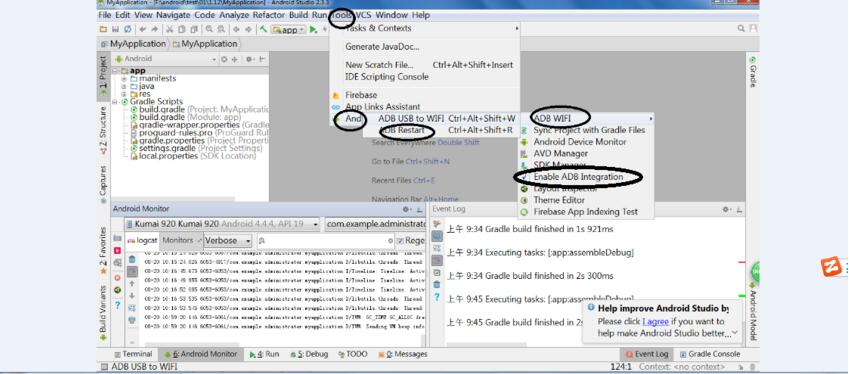Screen dimensions: 849x374
Task: Click the Find magnifier icon
Action: (x=208, y=29)
